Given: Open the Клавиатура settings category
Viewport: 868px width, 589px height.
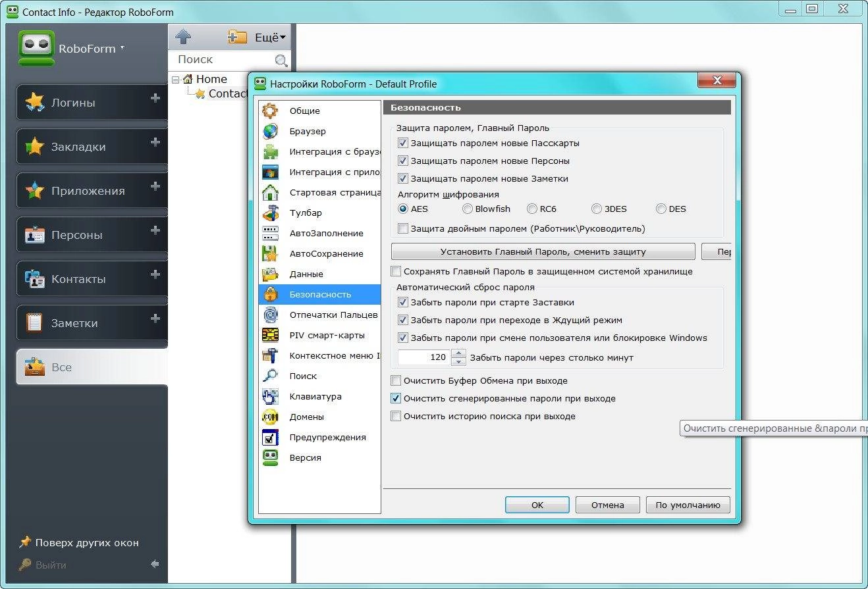Looking at the screenshot, I should pyautogui.click(x=319, y=396).
